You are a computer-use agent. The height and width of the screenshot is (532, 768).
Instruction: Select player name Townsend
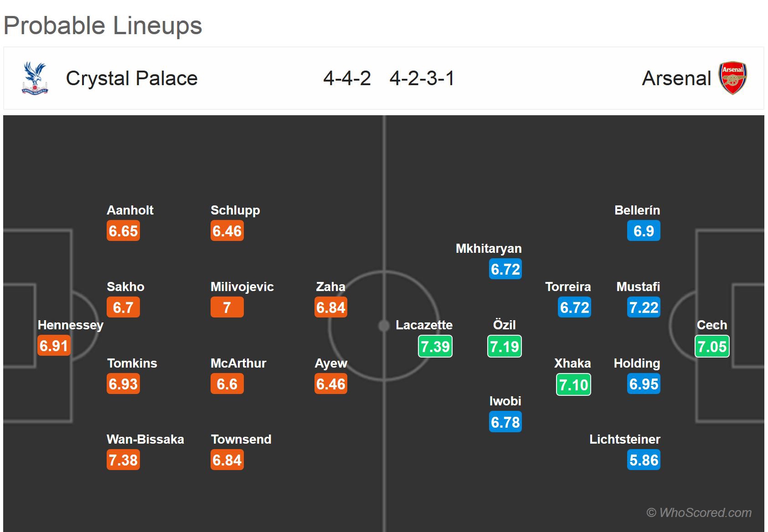[x=241, y=439]
